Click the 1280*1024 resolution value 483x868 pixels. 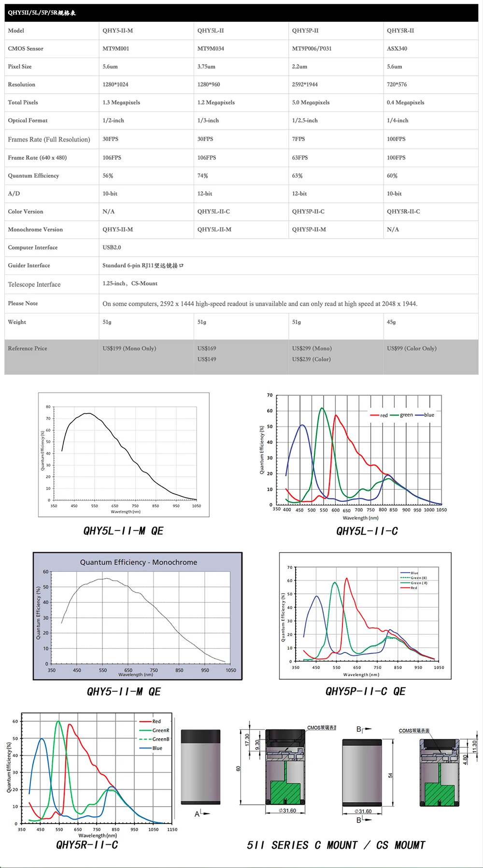click(115, 85)
